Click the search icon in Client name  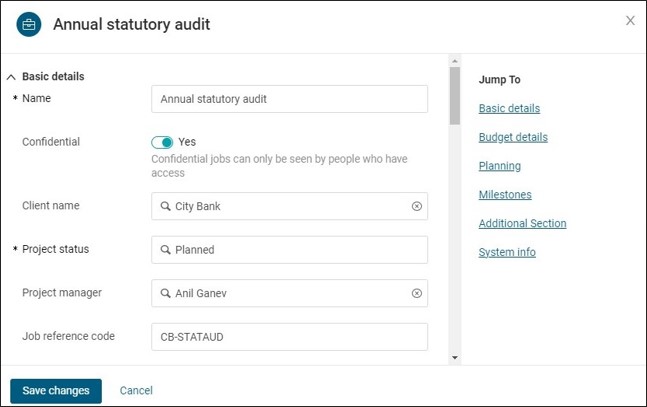tap(165, 206)
